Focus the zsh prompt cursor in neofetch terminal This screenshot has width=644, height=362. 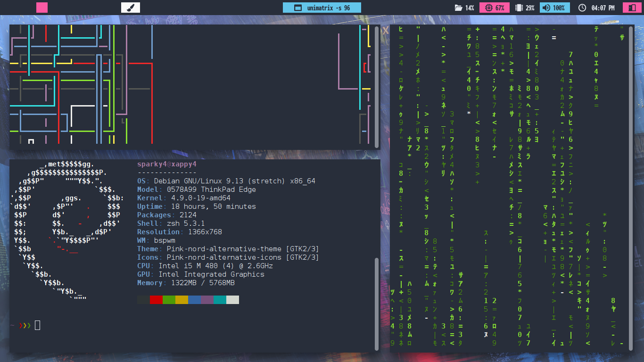[38, 325]
